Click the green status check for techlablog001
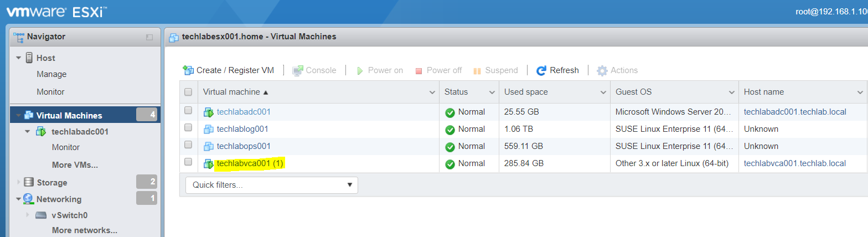 pyautogui.click(x=450, y=130)
